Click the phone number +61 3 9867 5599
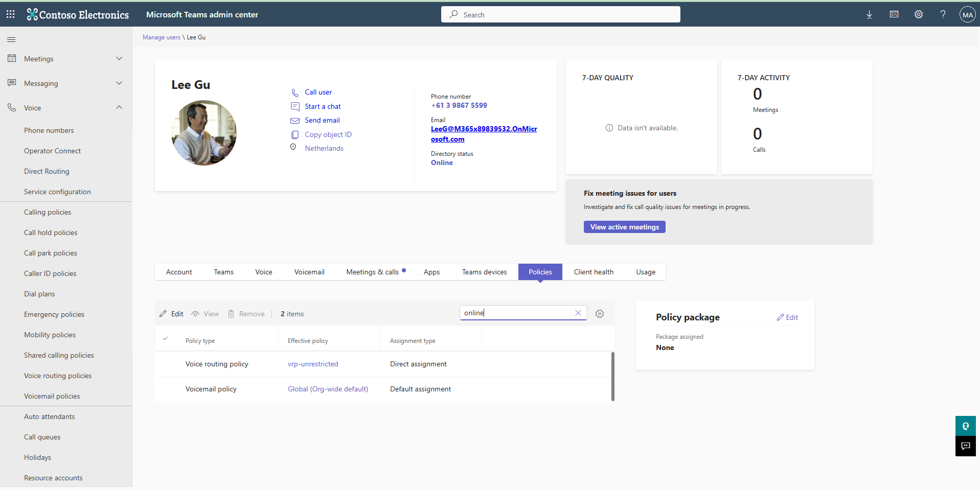 point(459,105)
